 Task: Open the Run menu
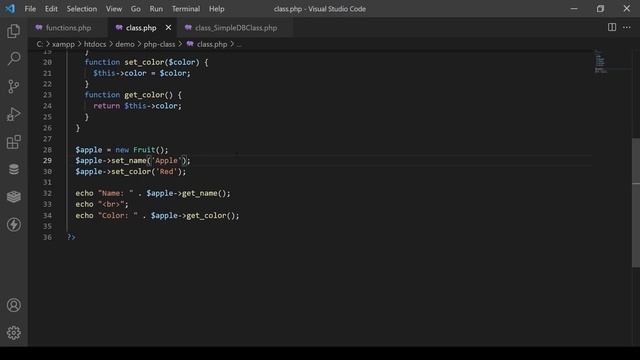click(x=156, y=9)
